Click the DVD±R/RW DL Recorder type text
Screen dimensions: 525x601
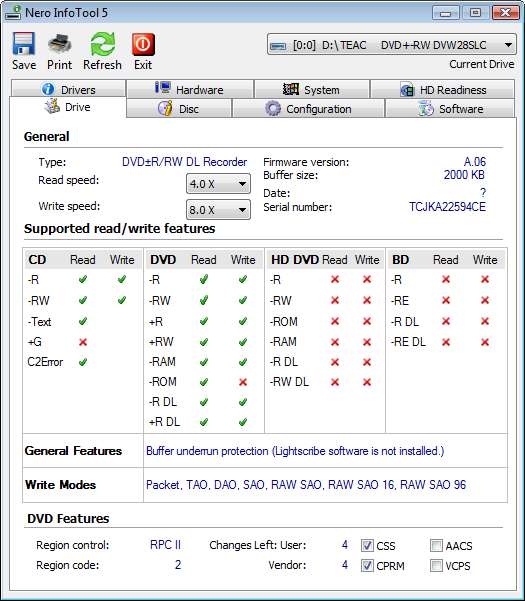[184, 162]
